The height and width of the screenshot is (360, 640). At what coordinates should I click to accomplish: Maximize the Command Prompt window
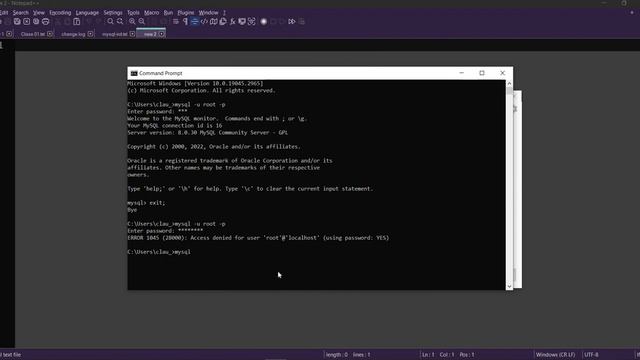click(x=482, y=73)
